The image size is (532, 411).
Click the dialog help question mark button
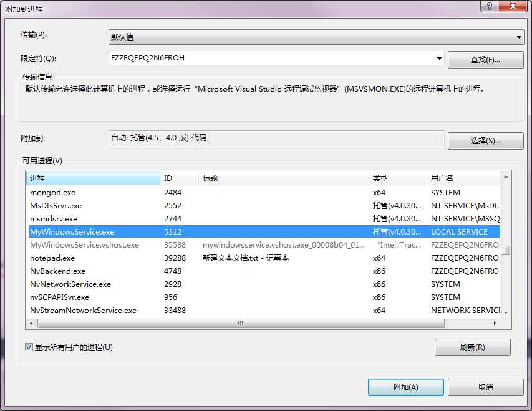490,6
